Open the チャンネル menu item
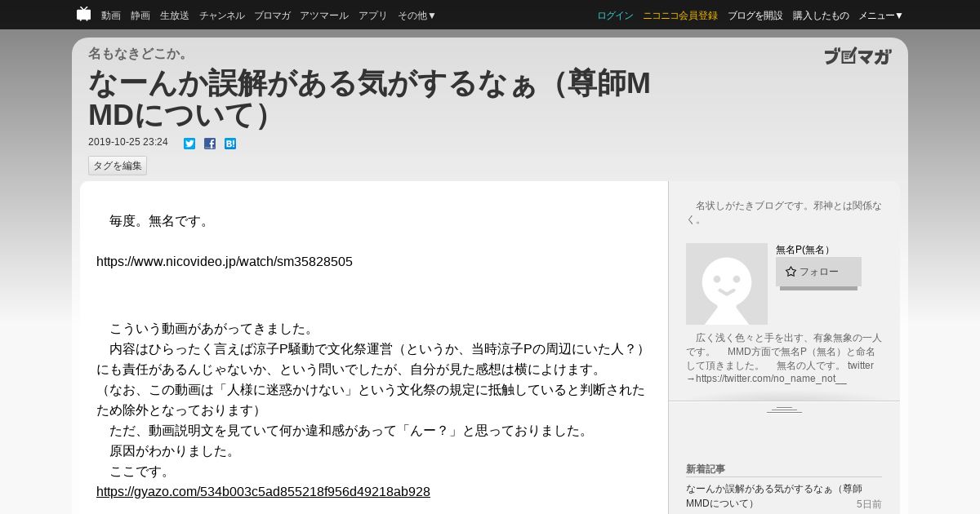 coord(222,16)
